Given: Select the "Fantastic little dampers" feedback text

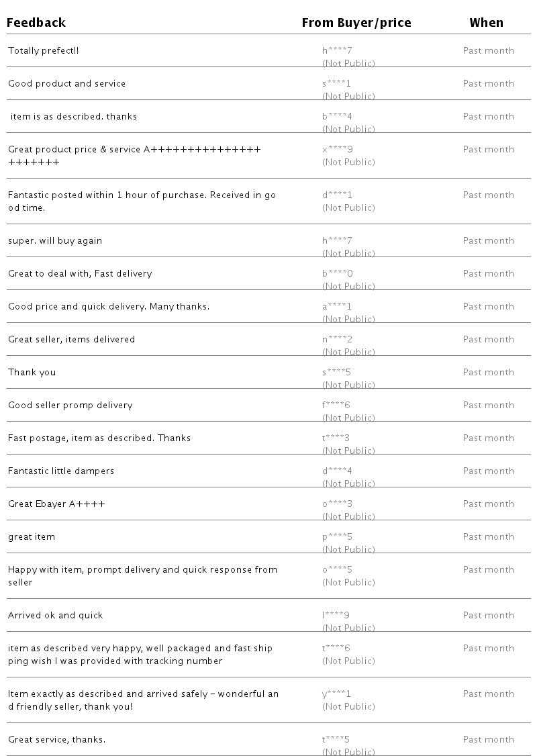Looking at the screenshot, I should [61, 471].
